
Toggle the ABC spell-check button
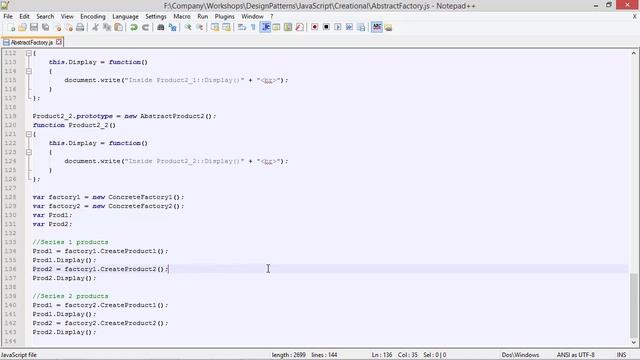376,27
